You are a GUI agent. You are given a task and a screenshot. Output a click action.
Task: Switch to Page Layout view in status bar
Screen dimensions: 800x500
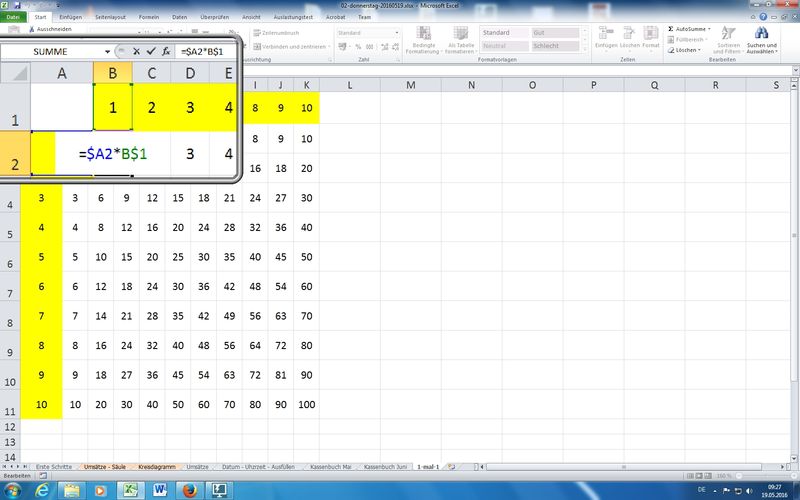point(699,476)
